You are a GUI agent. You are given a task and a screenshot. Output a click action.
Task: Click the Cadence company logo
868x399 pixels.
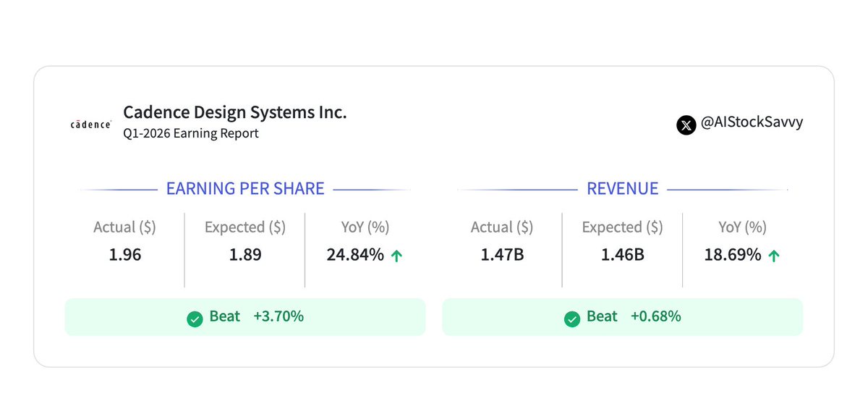[x=90, y=125]
